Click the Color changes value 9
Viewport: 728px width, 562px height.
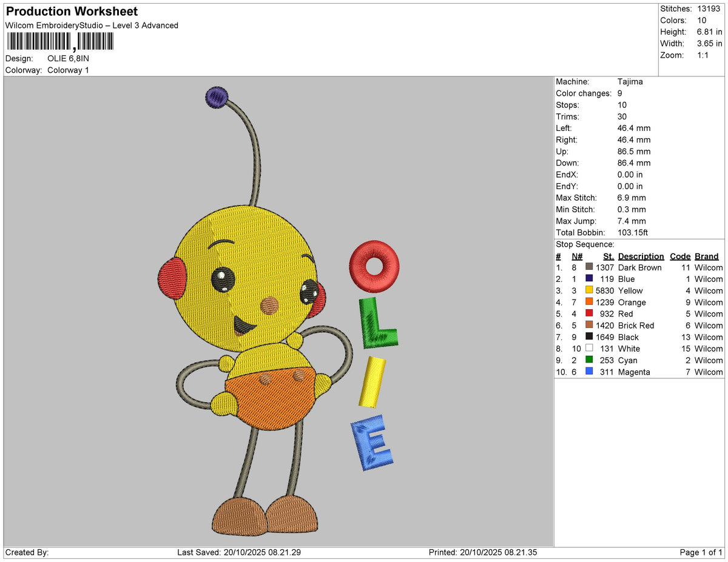[620, 93]
